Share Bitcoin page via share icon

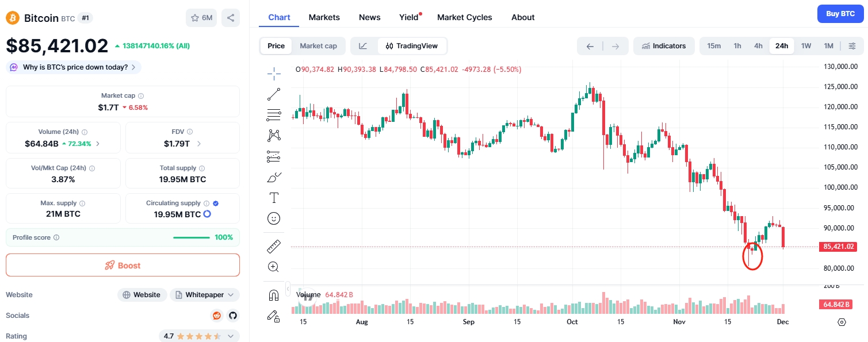tap(231, 18)
